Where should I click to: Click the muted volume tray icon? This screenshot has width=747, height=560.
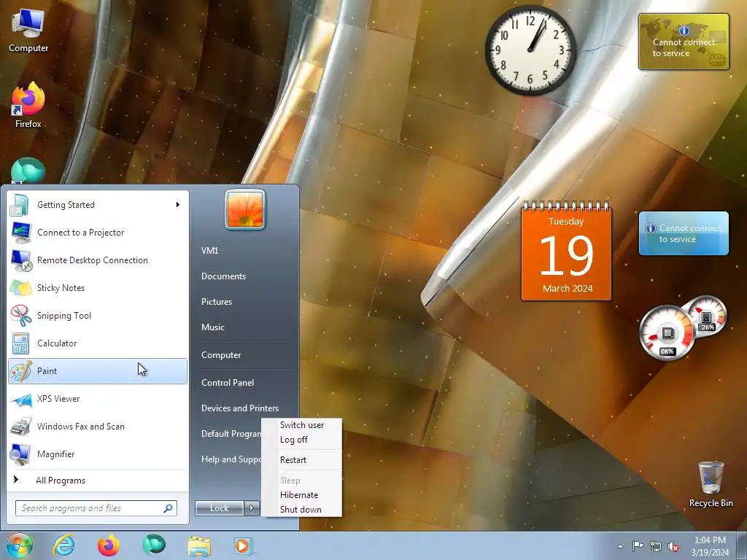point(673,546)
